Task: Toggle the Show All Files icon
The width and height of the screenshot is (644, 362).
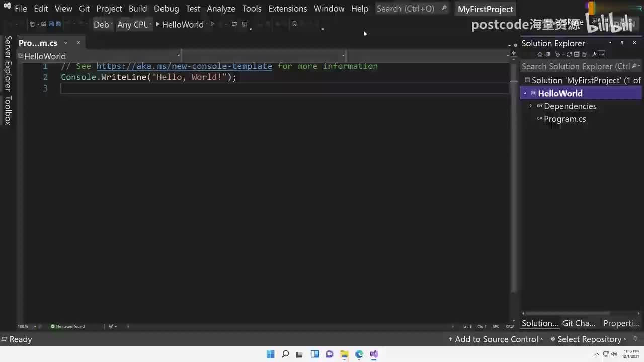Action: tap(584, 54)
